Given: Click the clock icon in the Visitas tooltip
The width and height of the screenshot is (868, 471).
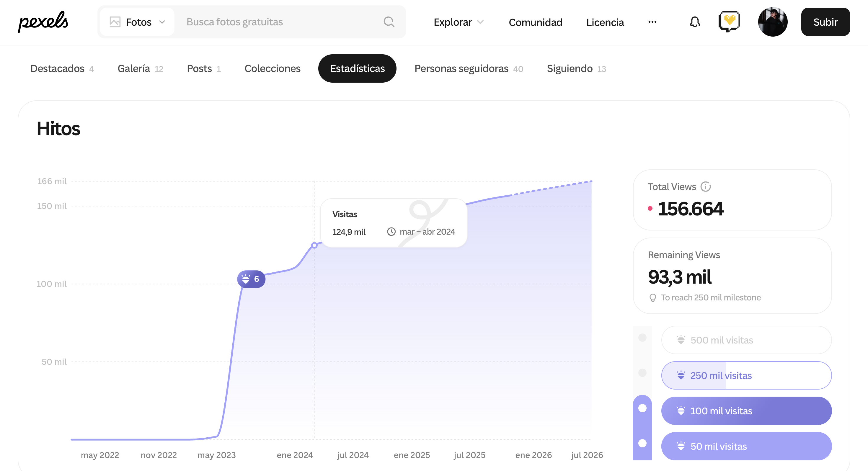Looking at the screenshot, I should click(x=391, y=232).
